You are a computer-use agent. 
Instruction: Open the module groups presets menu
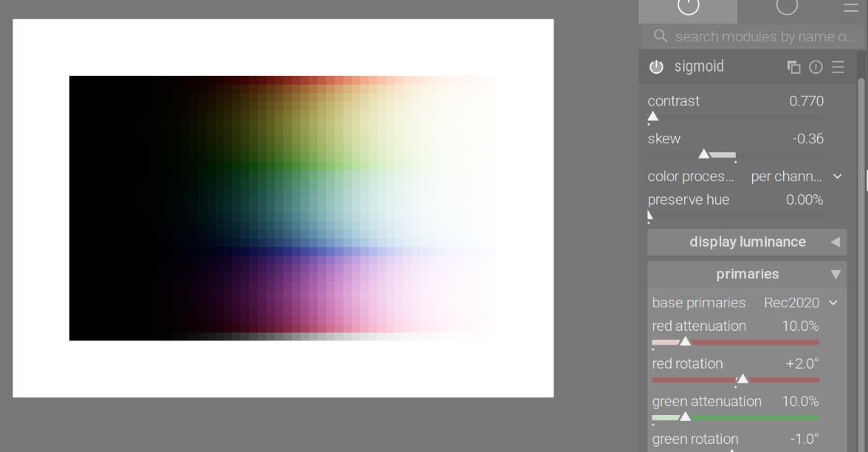[850, 7]
